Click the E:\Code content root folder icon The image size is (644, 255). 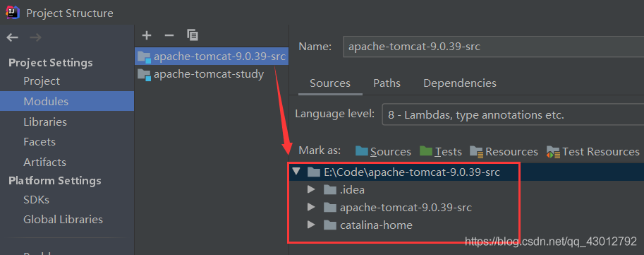tap(314, 172)
